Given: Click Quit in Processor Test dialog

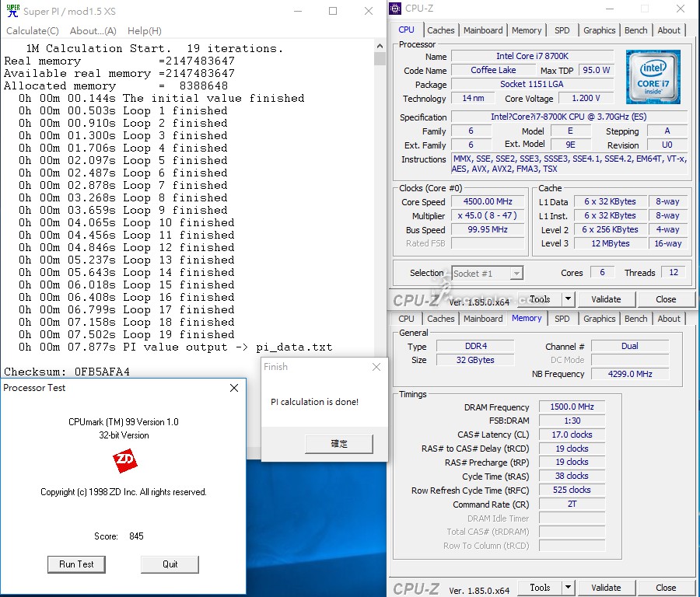Looking at the screenshot, I should pyautogui.click(x=170, y=564).
